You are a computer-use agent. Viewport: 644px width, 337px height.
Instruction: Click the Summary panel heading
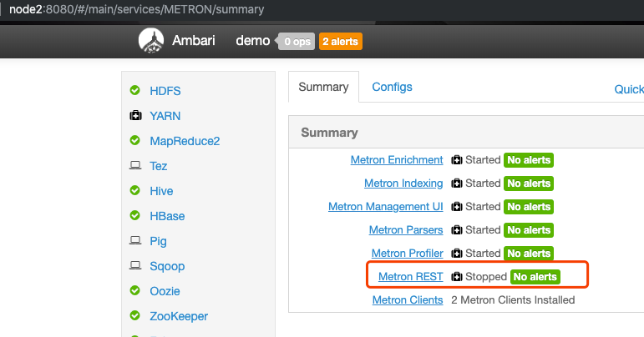[329, 133]
